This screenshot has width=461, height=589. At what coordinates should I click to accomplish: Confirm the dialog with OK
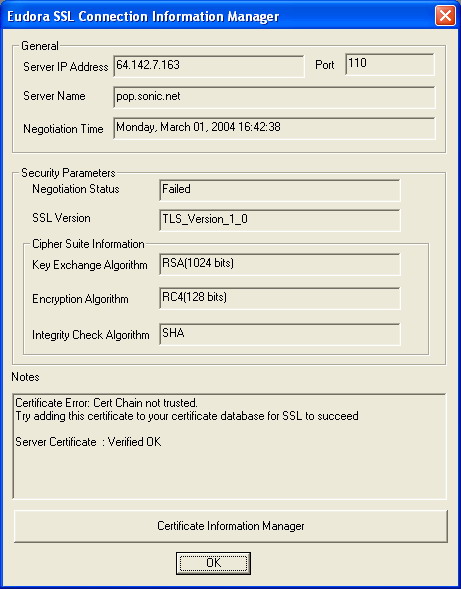213,563
